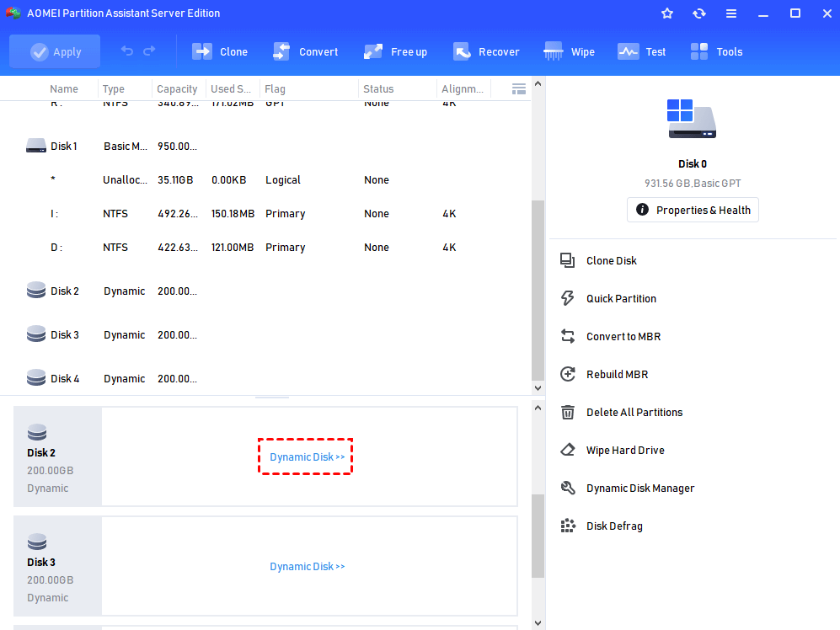Viewport: 840px width, 630px height.
Task: Open the Convert menu
Action: click(305, 51)
